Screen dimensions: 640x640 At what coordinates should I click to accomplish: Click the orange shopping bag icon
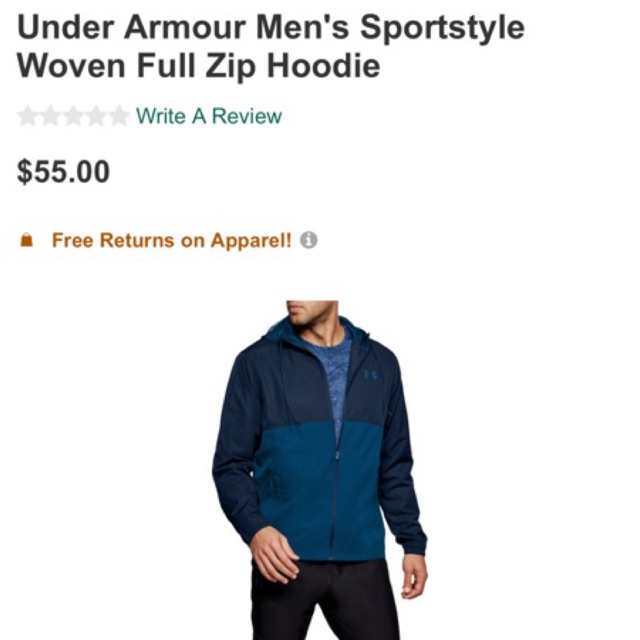27,240
